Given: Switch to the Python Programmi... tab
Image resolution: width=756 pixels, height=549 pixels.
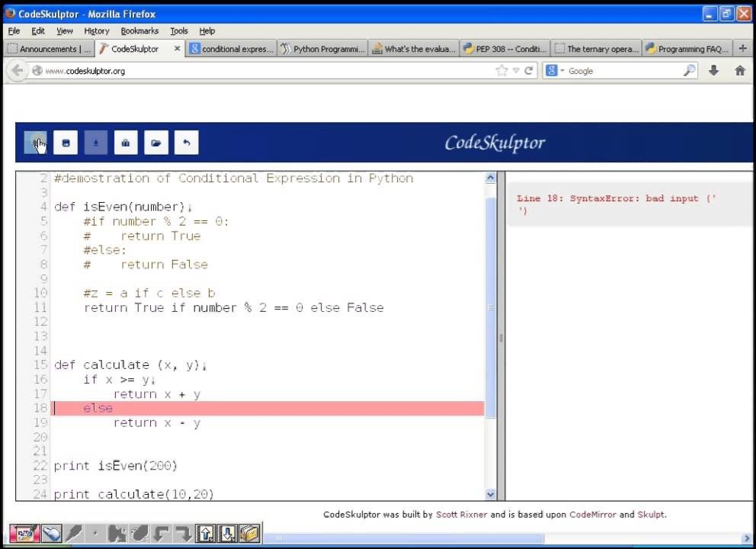Looking at the screenshot, I should coord(322,49).
